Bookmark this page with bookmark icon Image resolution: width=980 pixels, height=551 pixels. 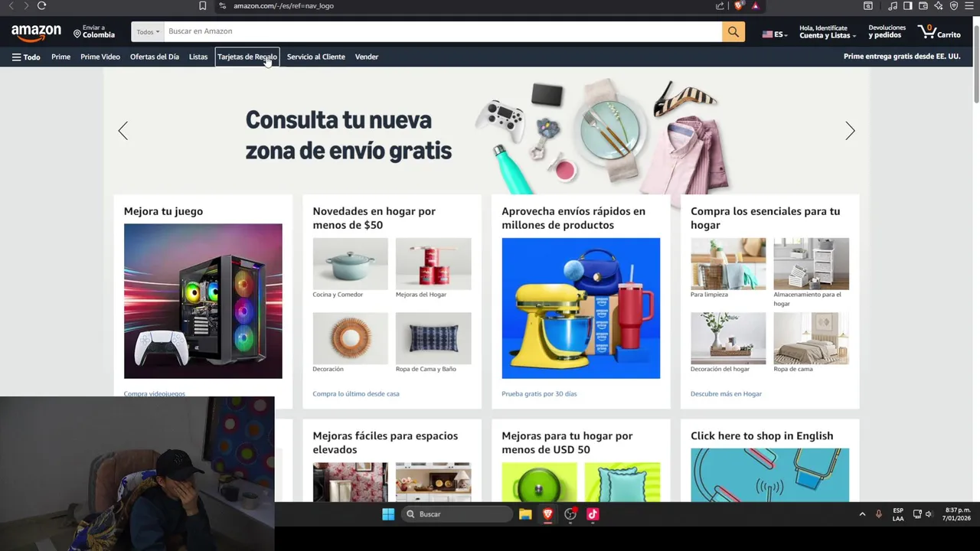tap(202, 6)
